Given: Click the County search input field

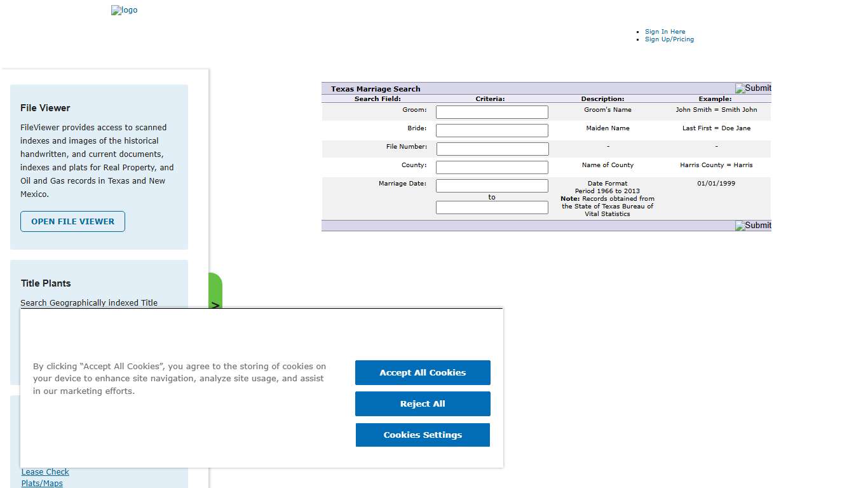Looking at the screenshot, I should 491,167.
